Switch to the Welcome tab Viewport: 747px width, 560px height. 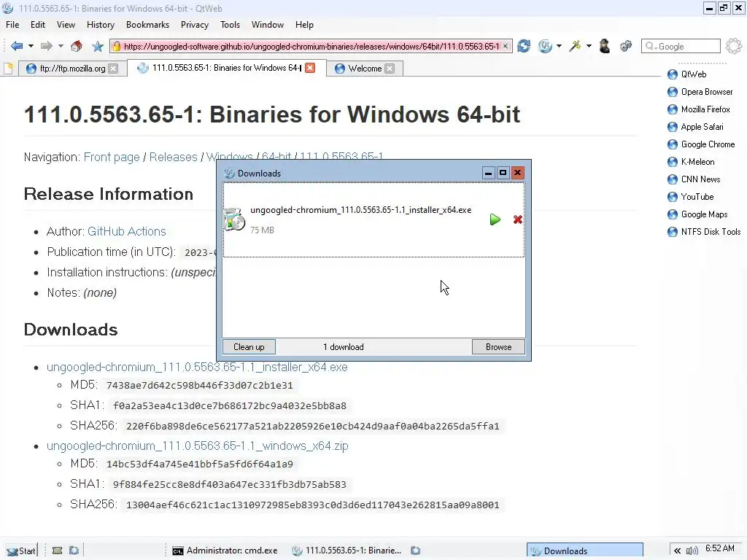pyautogui.click(x=365, y=69)
